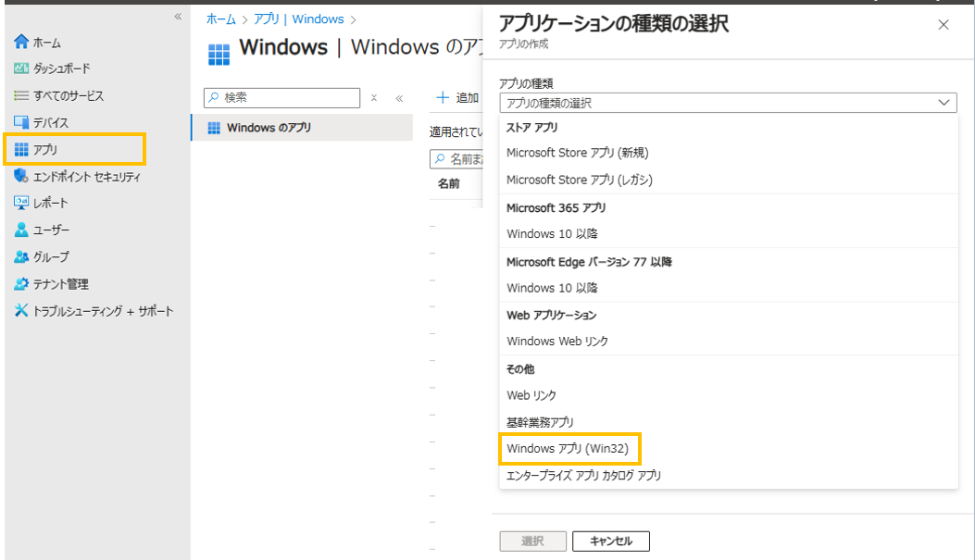The image size is (975, 560).
Task: Click the Web アプリケーション group heading
Action: click(552, 315)
